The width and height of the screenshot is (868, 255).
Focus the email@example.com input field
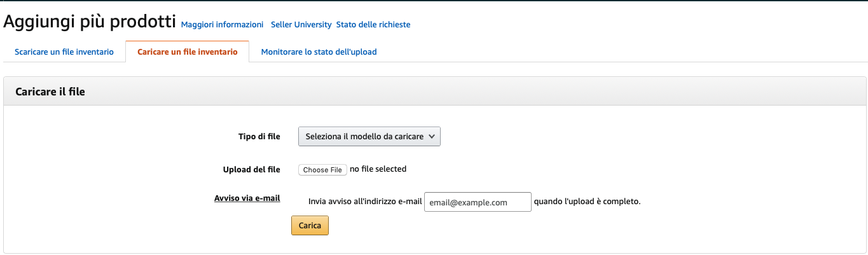coord(478,202)
